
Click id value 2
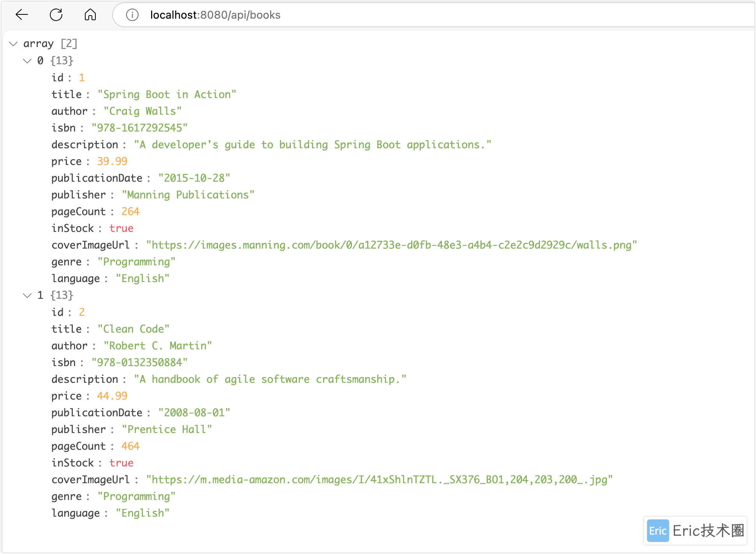coord(82,312)
